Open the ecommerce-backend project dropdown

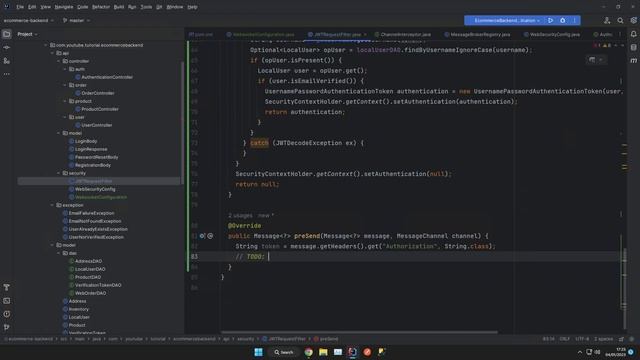[29, 20]
